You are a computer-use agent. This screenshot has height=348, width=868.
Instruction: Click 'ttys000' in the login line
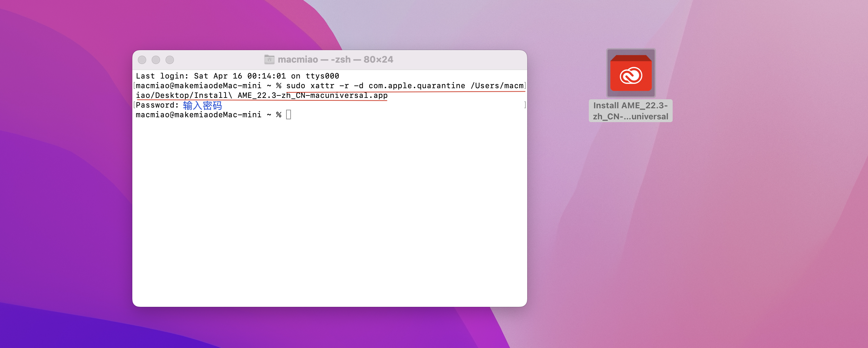pos(322,76)
